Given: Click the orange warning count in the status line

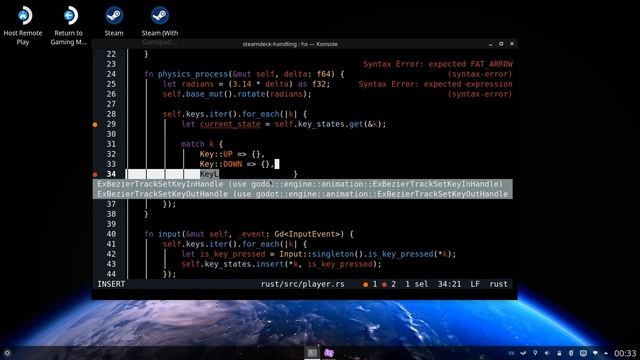Looking at the screenshot, I should click(370, 284).
